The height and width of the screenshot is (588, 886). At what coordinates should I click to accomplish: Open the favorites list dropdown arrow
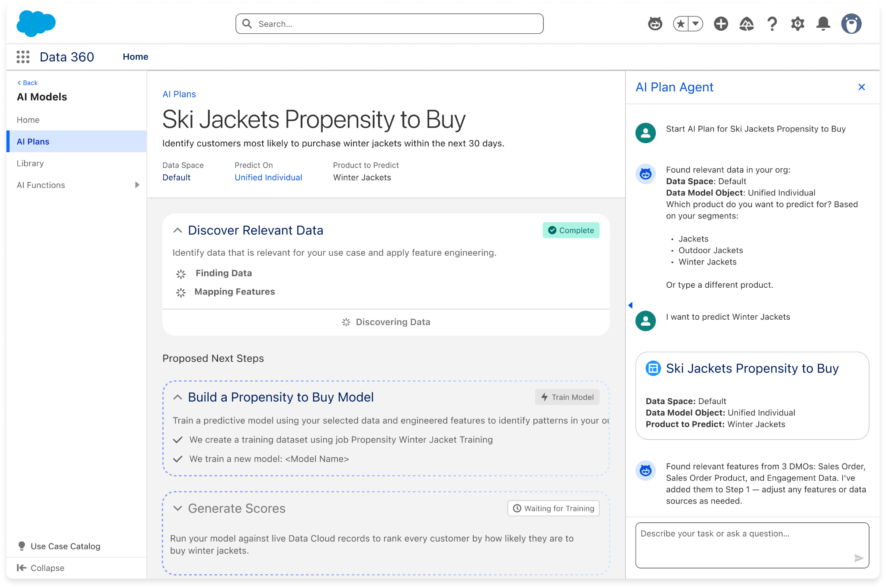coord(696,24)
